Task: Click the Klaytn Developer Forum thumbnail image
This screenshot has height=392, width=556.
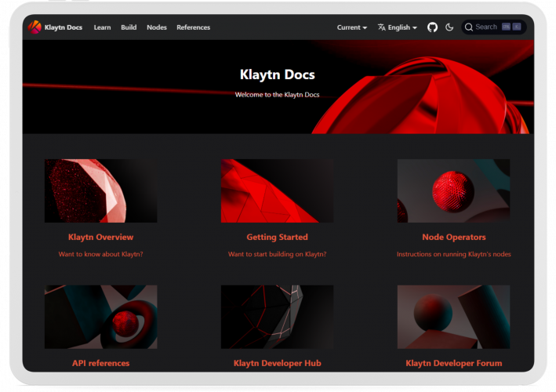Action: (x=453, y=317)
